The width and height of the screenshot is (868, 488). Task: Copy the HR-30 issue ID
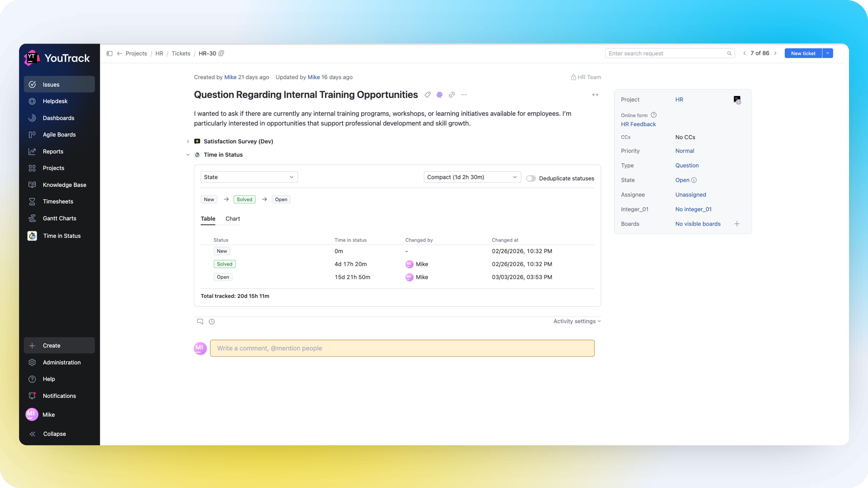(221, 53)
